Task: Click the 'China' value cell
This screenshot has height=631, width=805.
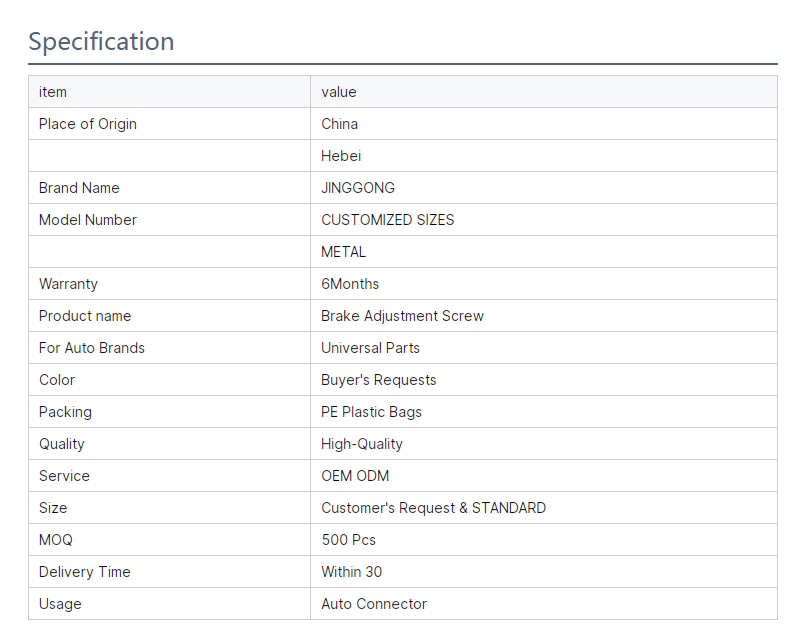Action: click(340, 124)
